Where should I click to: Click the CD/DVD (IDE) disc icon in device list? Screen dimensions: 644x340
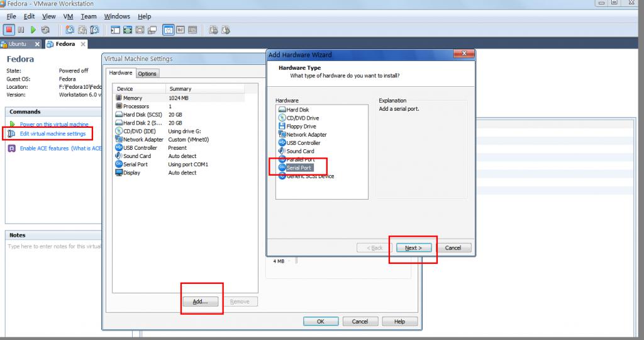click(x=119, y=131)
